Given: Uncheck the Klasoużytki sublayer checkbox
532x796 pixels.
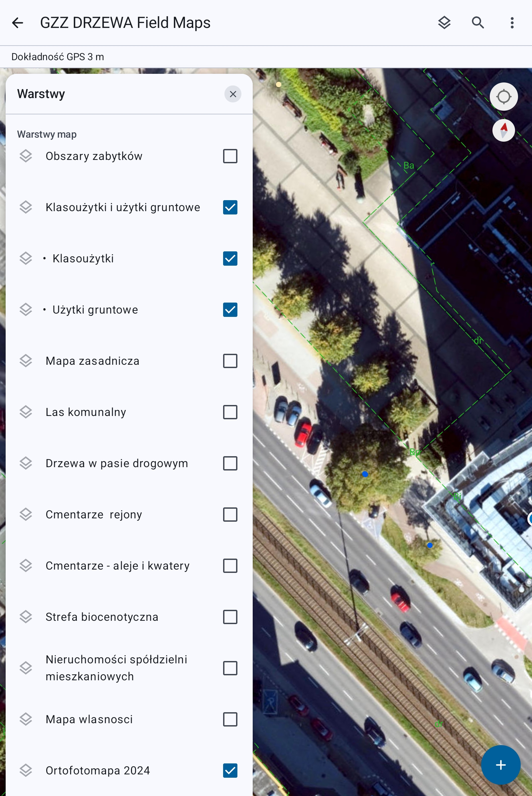Looking at the screenshot, I should point(230,259).
